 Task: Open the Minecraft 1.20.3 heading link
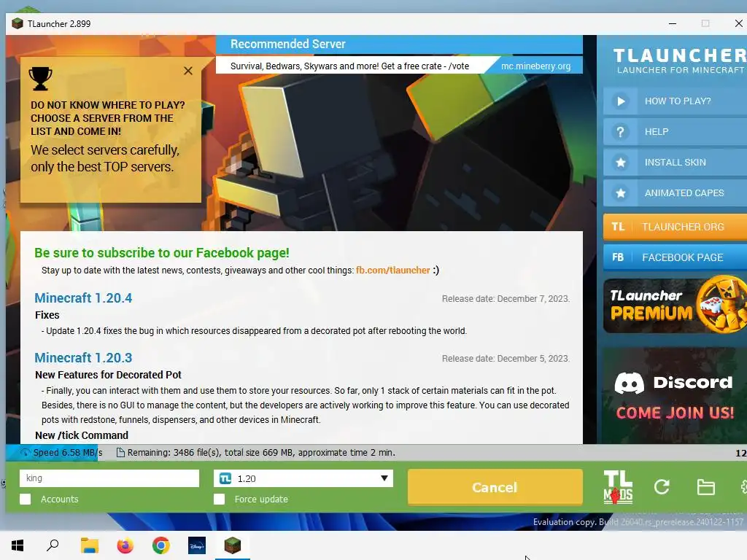[x=83, y=357]
